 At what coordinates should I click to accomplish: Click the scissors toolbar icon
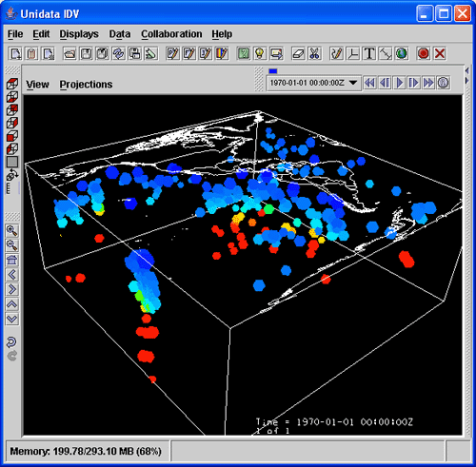[314, 53]
